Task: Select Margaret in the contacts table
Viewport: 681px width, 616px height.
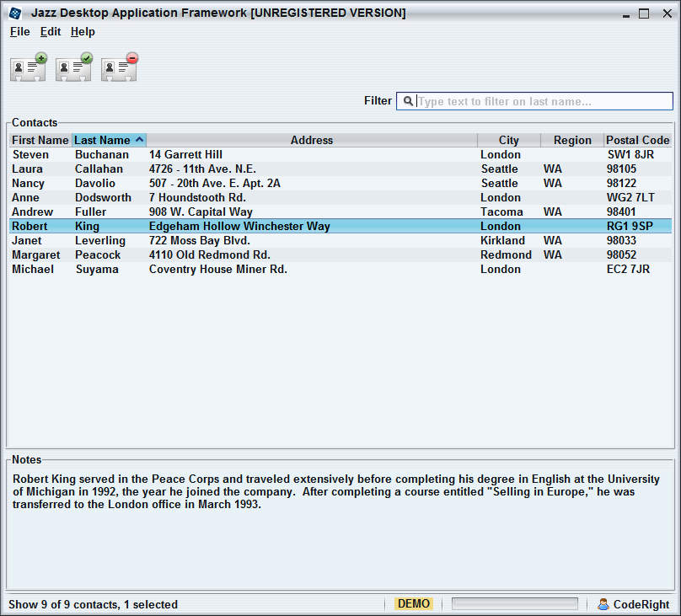Action: [35, 254]
